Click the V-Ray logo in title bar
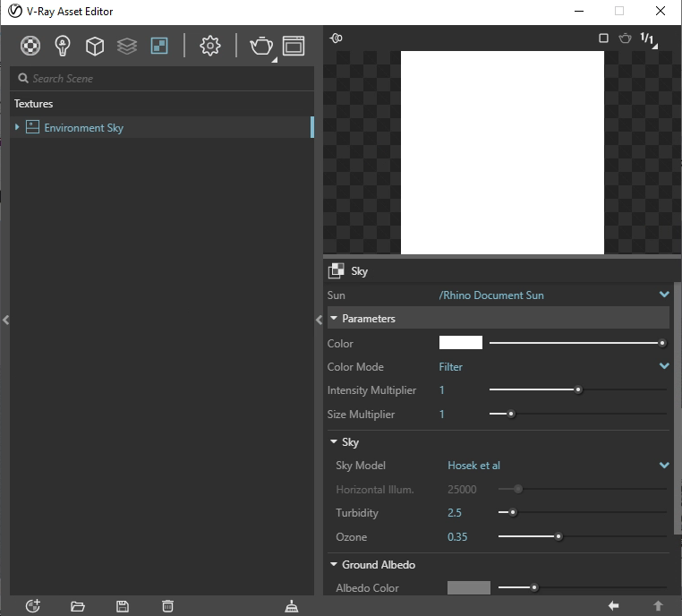 (15, 11)
